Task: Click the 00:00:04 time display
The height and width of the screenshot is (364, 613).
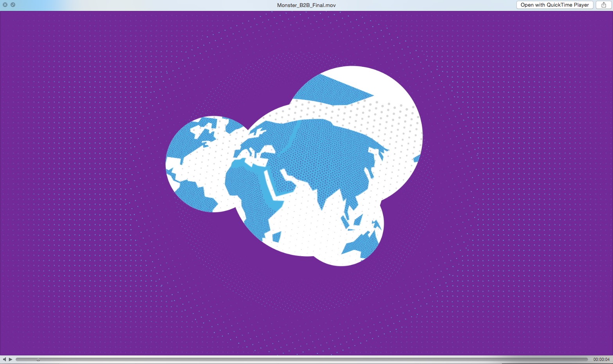Action: (x=601, y=359)
